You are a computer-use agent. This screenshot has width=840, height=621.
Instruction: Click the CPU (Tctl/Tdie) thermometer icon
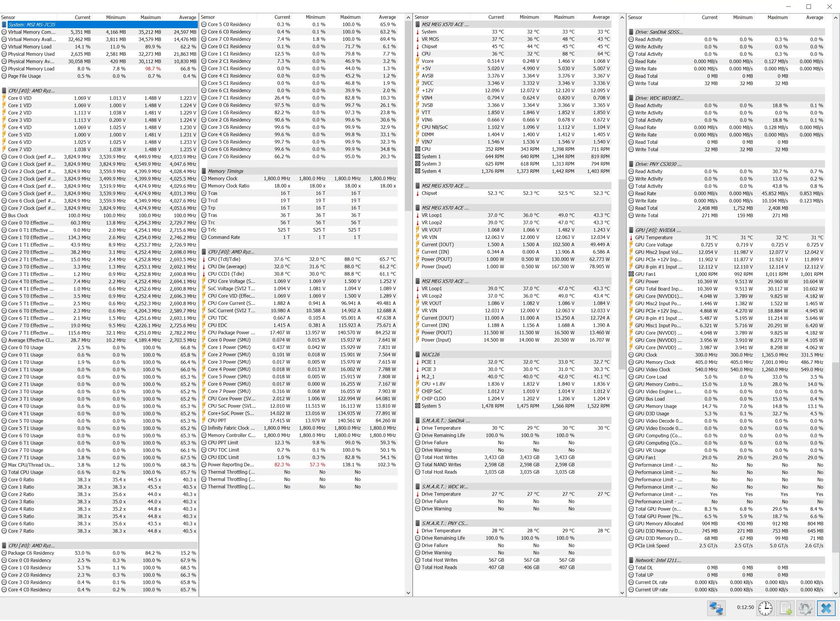204,259
